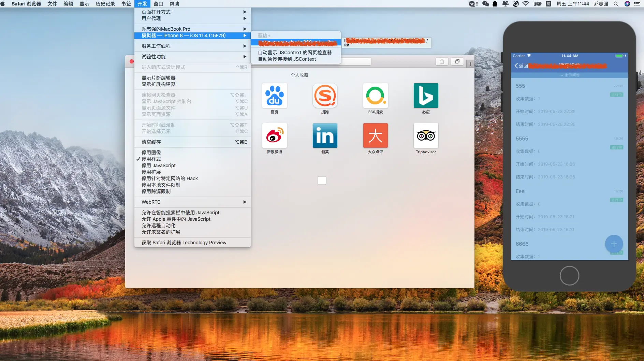
Task: Click the WeChat menu bar icon
Action: click(x=485, y=4)
